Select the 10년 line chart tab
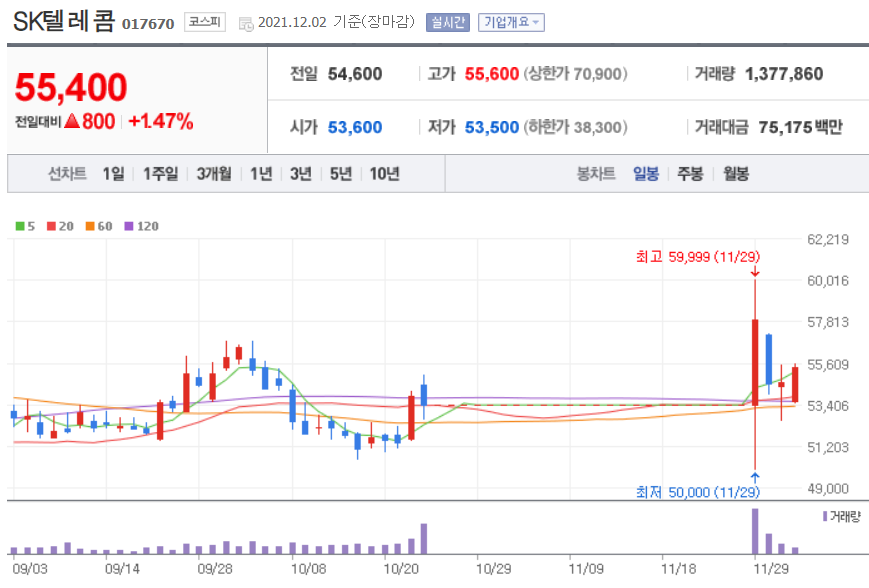This screenshot has height=588, width=869. (385, 174)
